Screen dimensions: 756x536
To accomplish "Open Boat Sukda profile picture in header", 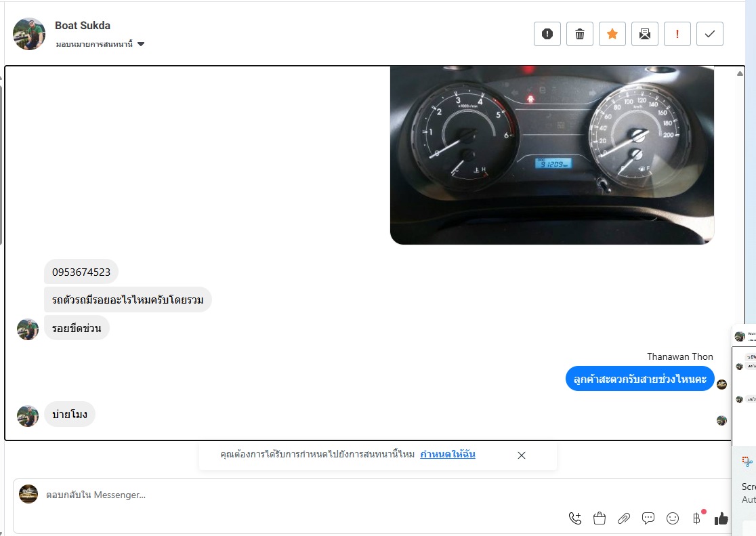I will coord(29,35).
